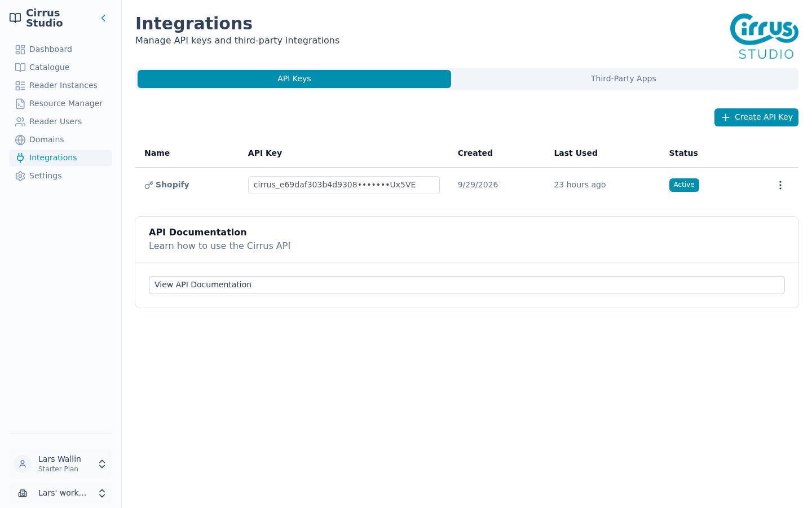Click the Resource Manager file icon

point(20,104)
